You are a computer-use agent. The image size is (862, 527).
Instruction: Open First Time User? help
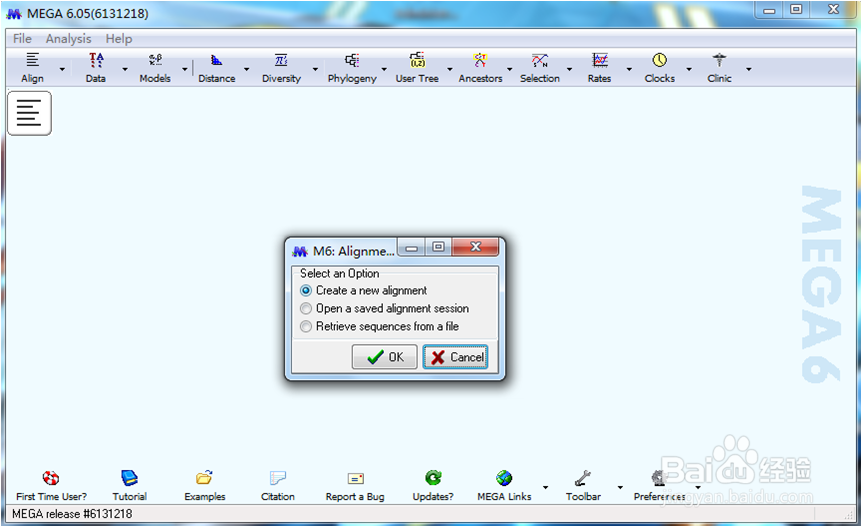[51, 478]
